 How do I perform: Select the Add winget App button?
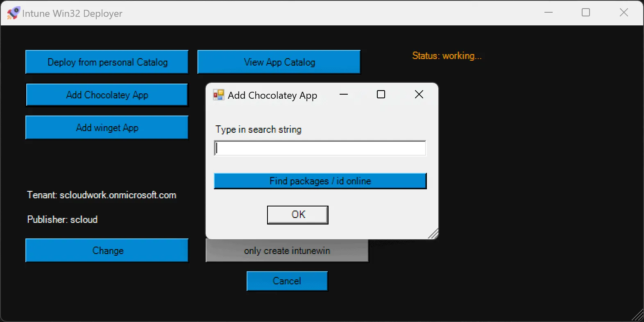click(107, 127)
